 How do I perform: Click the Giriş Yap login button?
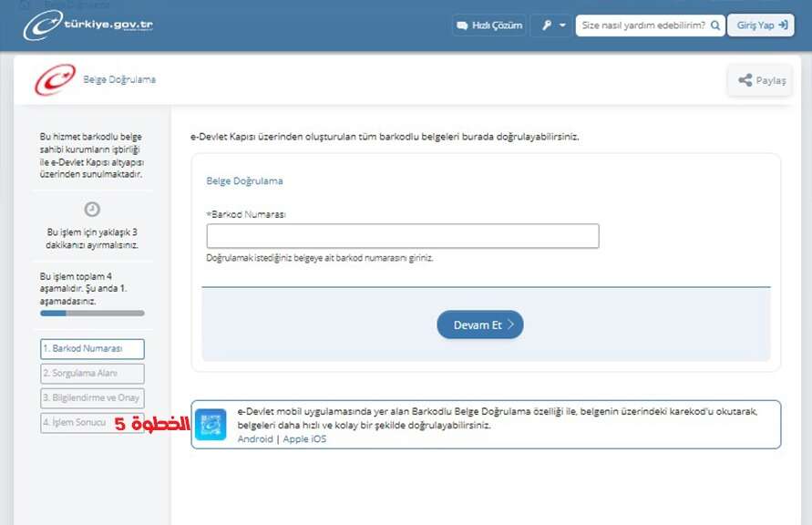coord(761,26)
